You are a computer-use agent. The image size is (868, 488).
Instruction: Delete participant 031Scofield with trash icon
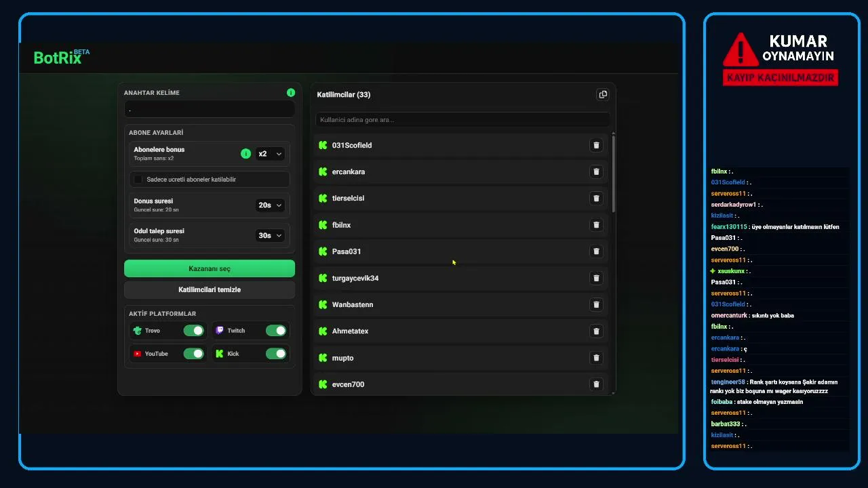pyautogui.click(x=597, y=145)
